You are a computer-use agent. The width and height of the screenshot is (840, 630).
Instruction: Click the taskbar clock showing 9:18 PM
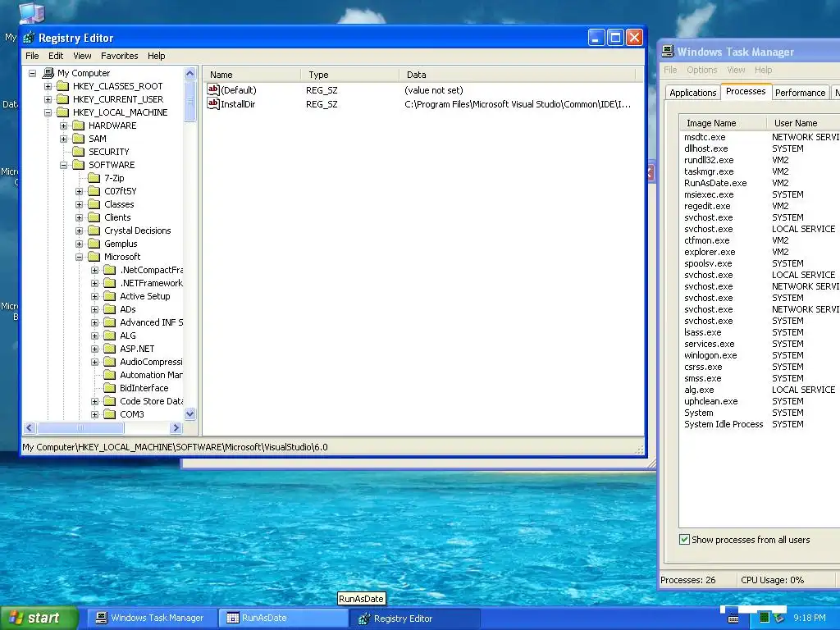809,618
